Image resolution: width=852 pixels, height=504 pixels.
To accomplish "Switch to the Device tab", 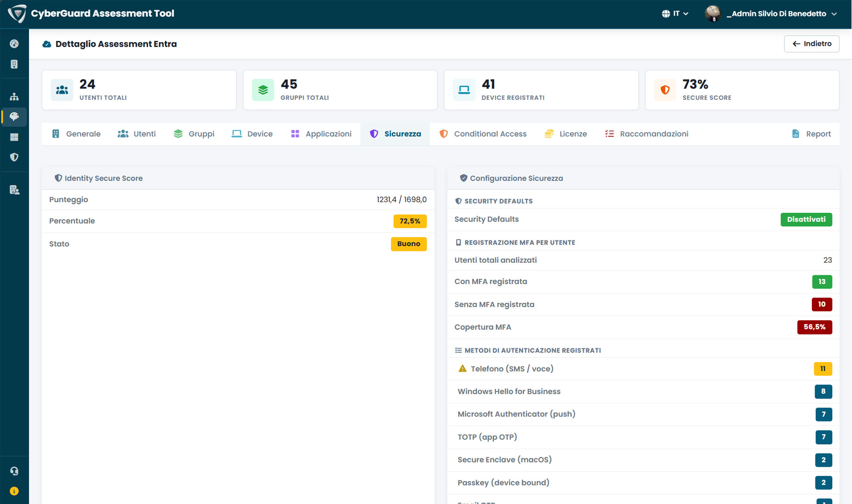I will pos(252,134).
